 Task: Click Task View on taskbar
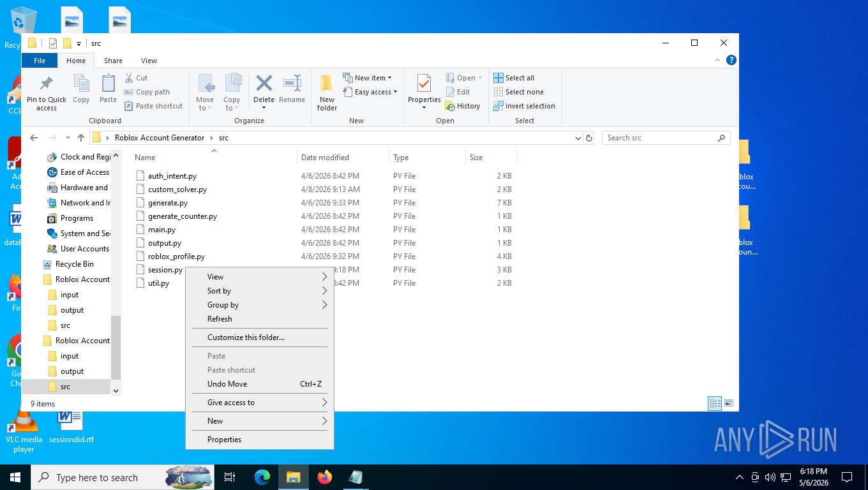[x=230, y=477]
